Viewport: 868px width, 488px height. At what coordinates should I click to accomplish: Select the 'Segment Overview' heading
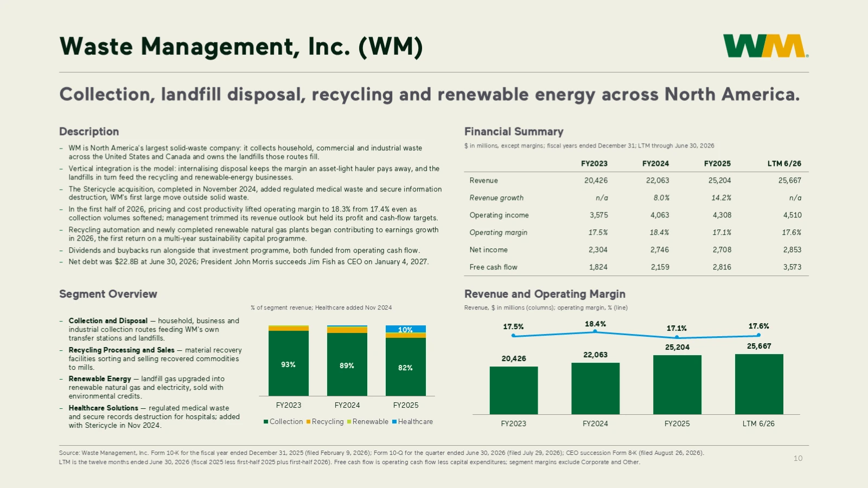pos(108,294)
